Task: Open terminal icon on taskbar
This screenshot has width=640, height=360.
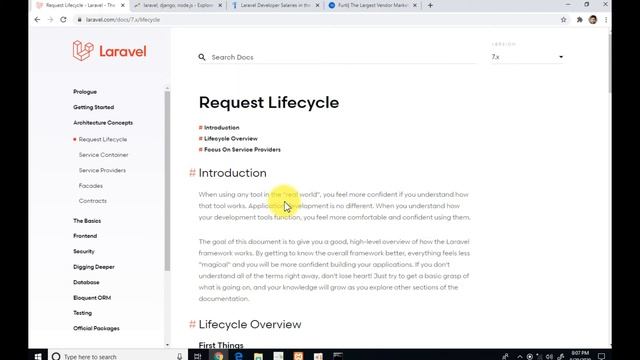Action: tap(338, 356)
